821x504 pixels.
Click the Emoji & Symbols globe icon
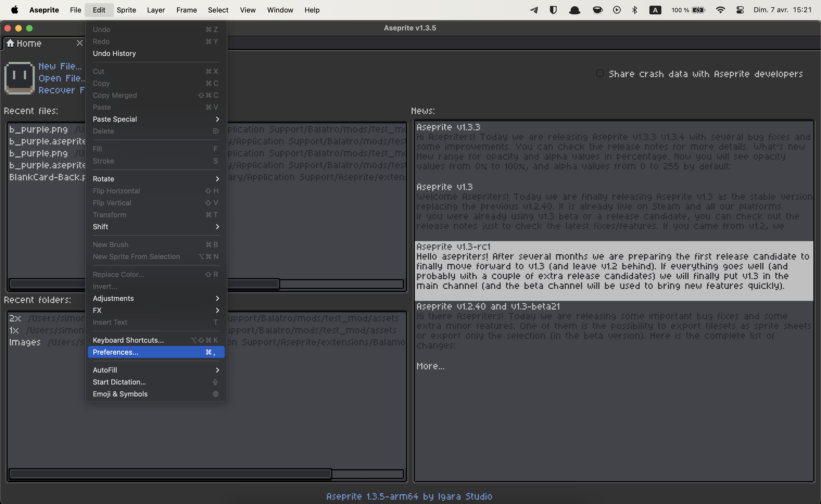pos(216,394)
